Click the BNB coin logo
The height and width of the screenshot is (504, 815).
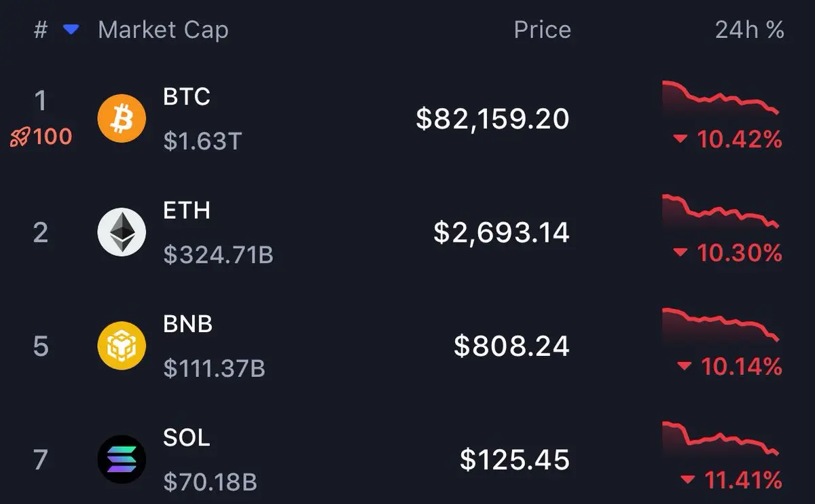click(x=122, y=346)
